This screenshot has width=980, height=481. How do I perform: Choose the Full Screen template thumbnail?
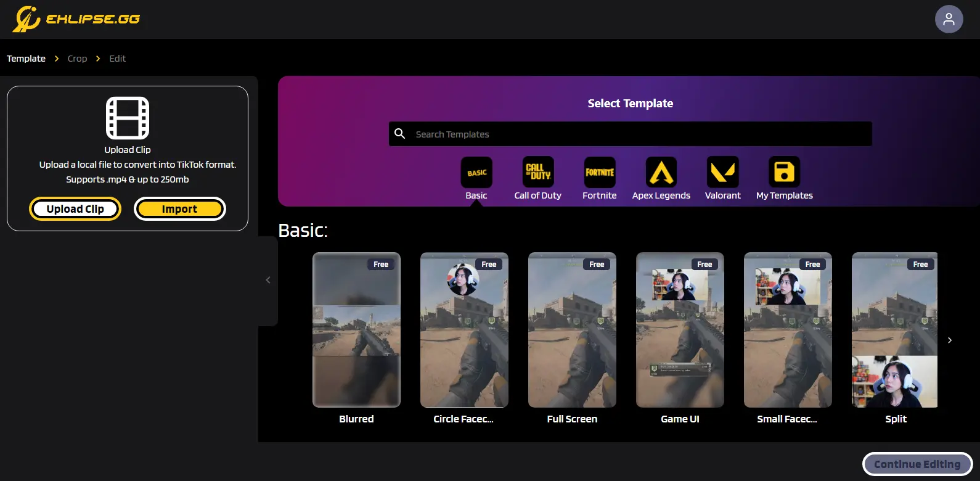pyautogui.click(x=572, y=330)
